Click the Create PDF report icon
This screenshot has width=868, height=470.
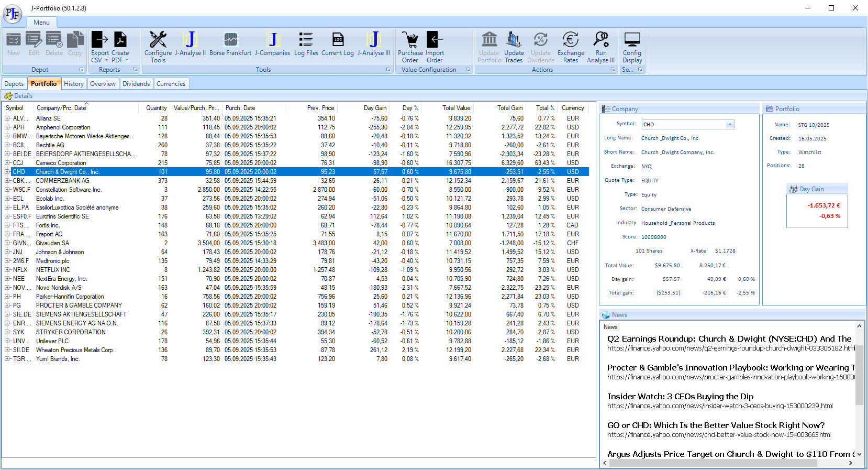[x=120, y=40]
